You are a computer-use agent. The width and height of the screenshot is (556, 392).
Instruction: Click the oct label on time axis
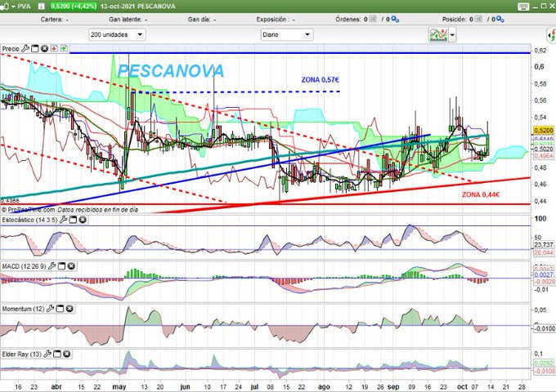coord(462,386)
